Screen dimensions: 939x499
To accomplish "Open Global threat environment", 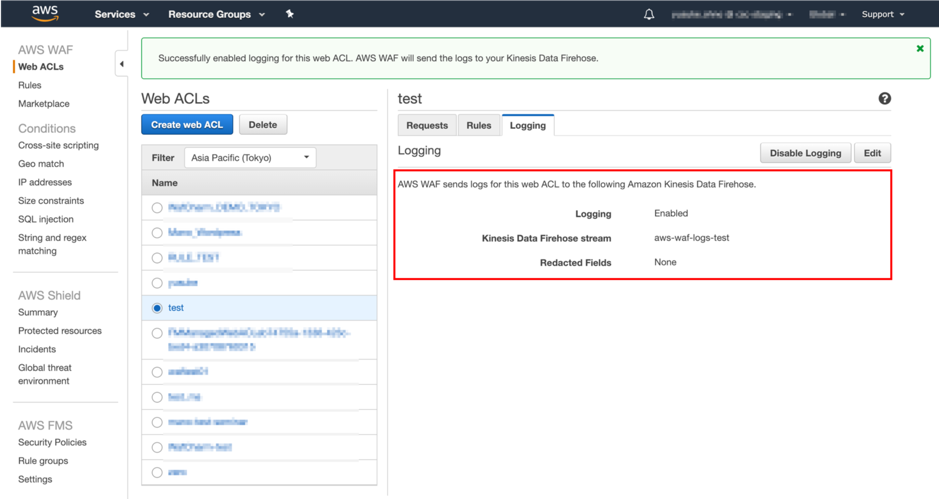I will 45,374.
